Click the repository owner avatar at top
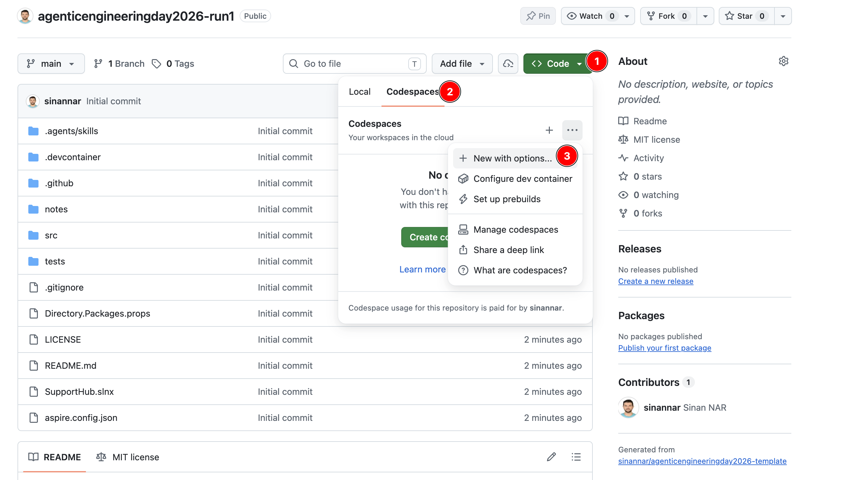 [x=25, y=16]
